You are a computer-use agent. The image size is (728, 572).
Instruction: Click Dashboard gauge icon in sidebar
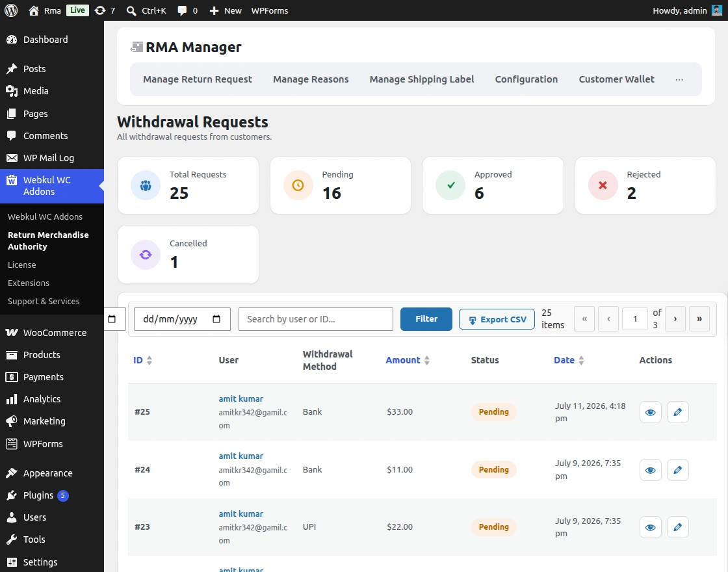coord(12,40)
